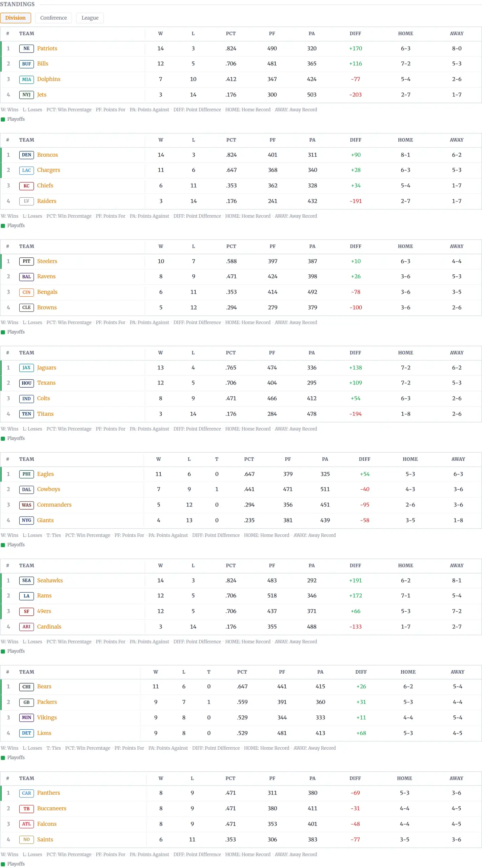Screen dimensions: 482x868
Task: Click the Jets -203 point difference
Action: pyautogui.click(x=356, y=95)
